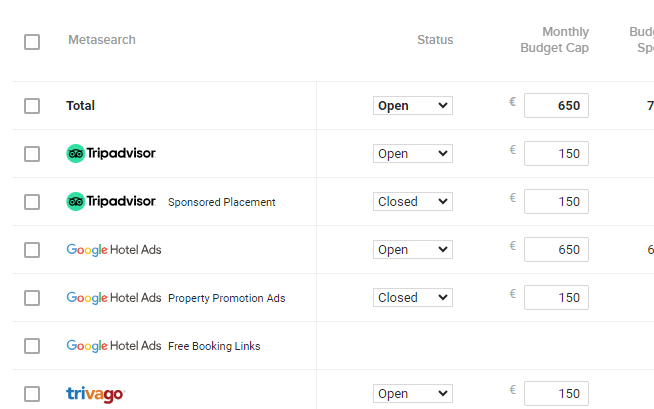The width and height of the screenshot is (654, 409).
Task: Click Google Hotel Ads Free Booking Links logo
Action: click(113, 346)
